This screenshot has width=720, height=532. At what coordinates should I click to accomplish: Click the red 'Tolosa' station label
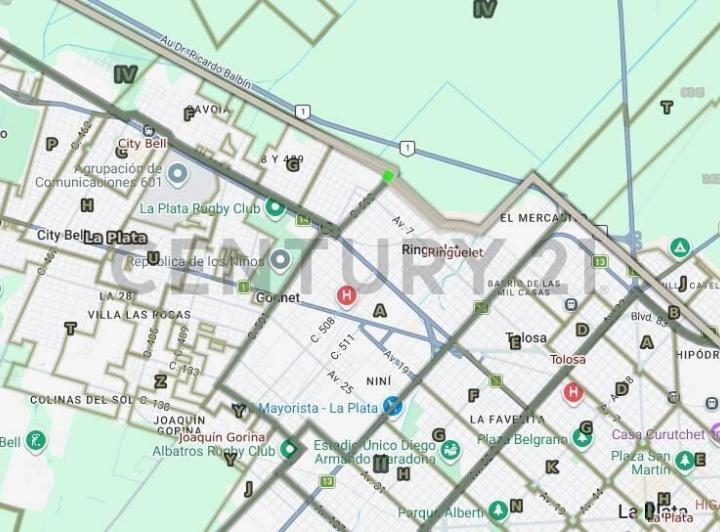click(568, 359)
